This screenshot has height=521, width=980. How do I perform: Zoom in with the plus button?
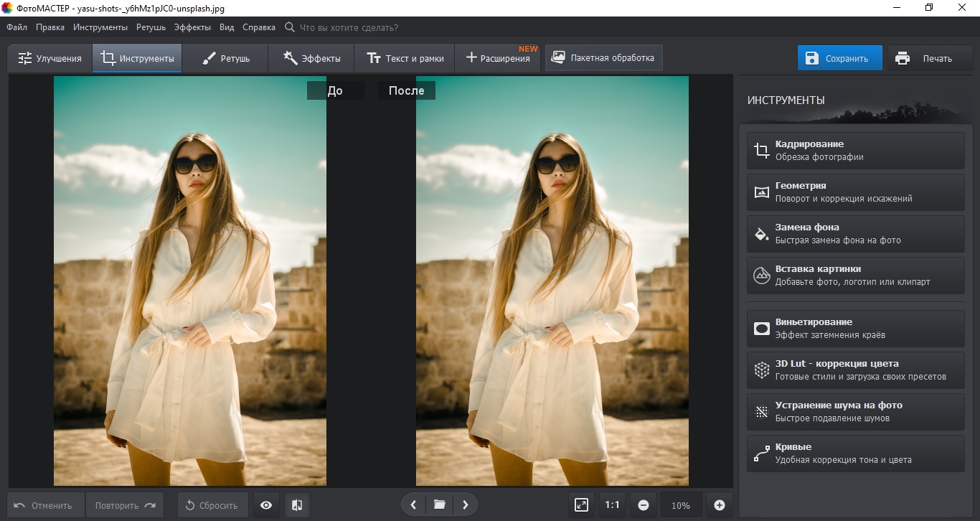720,505
